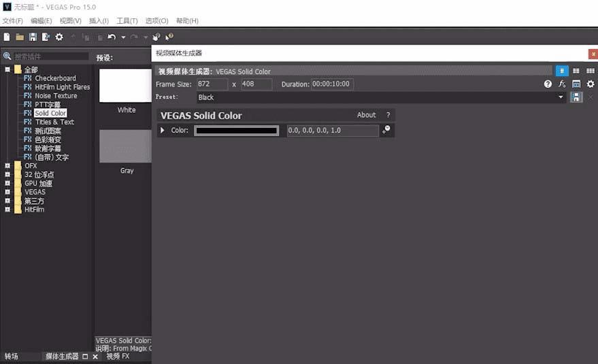
Task: Save the preset with floppy icon
Action: click(576, 97)
